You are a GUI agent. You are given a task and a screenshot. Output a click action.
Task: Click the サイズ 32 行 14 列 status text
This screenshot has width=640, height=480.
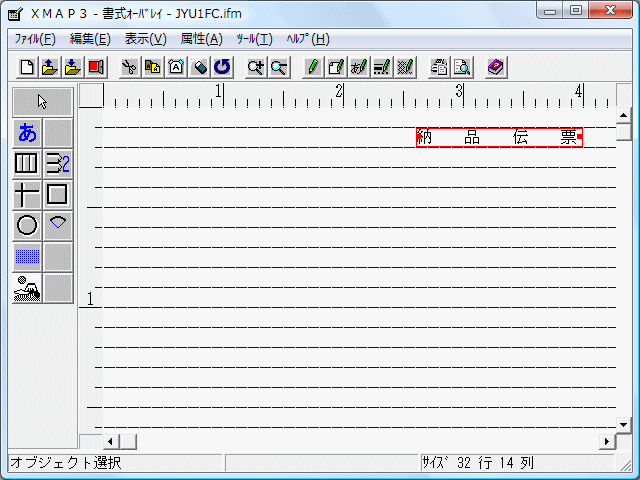tap(478, 463)
